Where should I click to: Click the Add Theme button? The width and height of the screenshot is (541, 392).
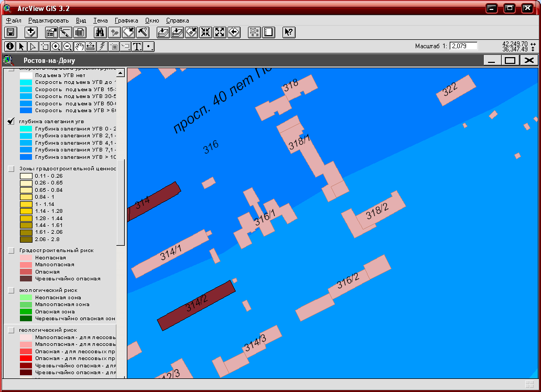point(31,32)
